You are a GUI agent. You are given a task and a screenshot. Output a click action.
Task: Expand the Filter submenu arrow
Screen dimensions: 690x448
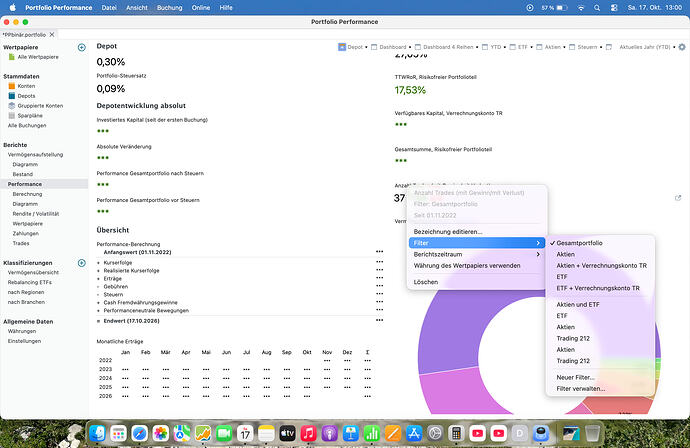pos(538,243)
